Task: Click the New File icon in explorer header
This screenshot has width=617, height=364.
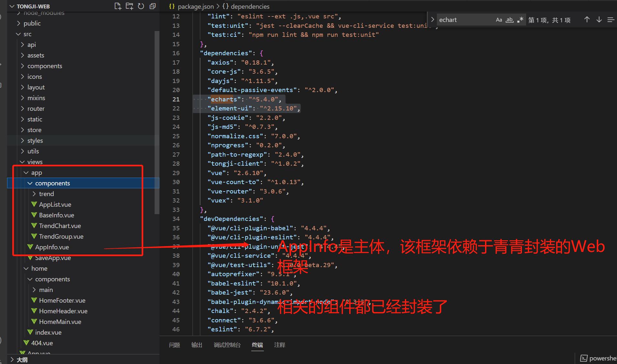Action: click(x=118, y=6)
